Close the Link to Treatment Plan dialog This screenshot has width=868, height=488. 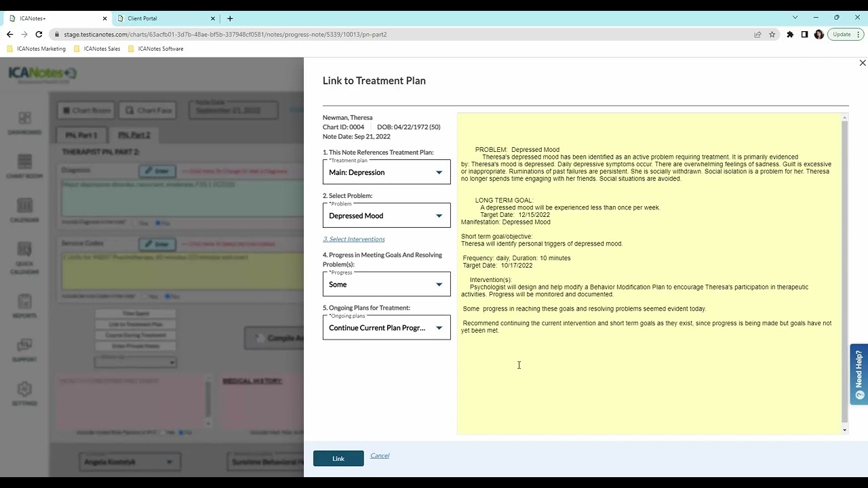pyautogui.click(x=863, y=63)
